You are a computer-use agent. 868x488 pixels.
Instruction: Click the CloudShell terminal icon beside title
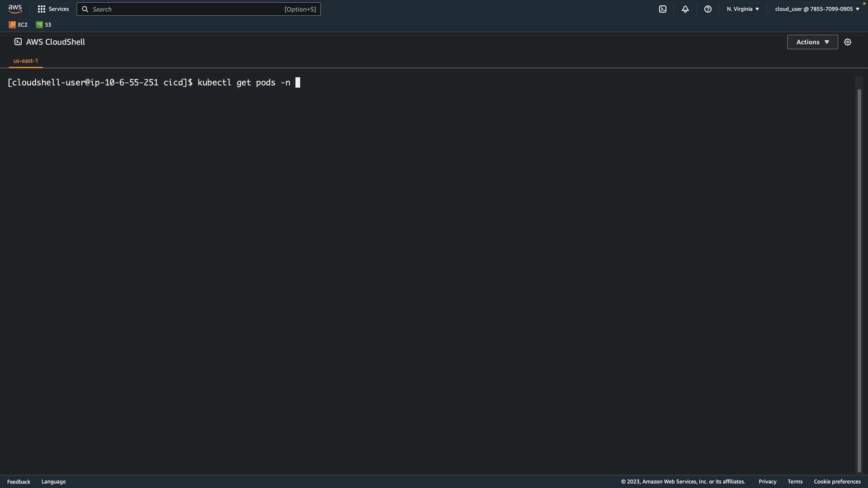pos(18,42)
